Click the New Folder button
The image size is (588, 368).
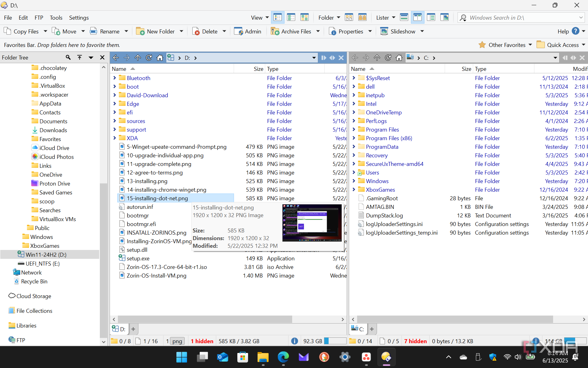(156, 31)
